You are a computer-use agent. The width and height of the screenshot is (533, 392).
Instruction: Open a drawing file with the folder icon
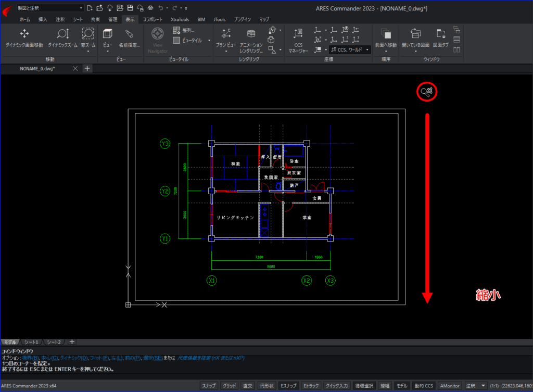99,8
